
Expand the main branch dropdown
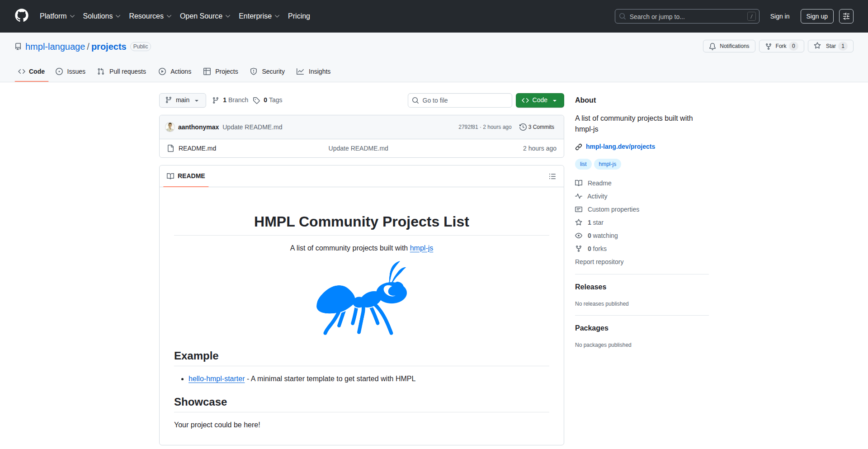182,100
